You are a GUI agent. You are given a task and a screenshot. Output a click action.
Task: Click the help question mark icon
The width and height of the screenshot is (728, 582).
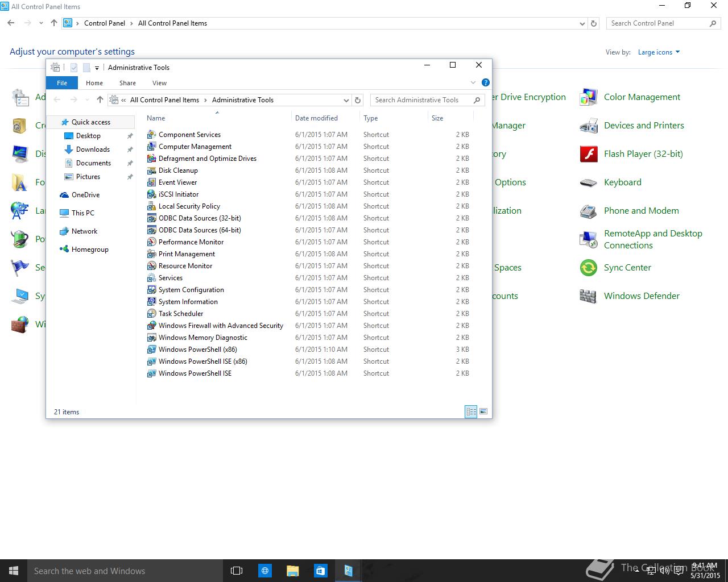point(485,82)
